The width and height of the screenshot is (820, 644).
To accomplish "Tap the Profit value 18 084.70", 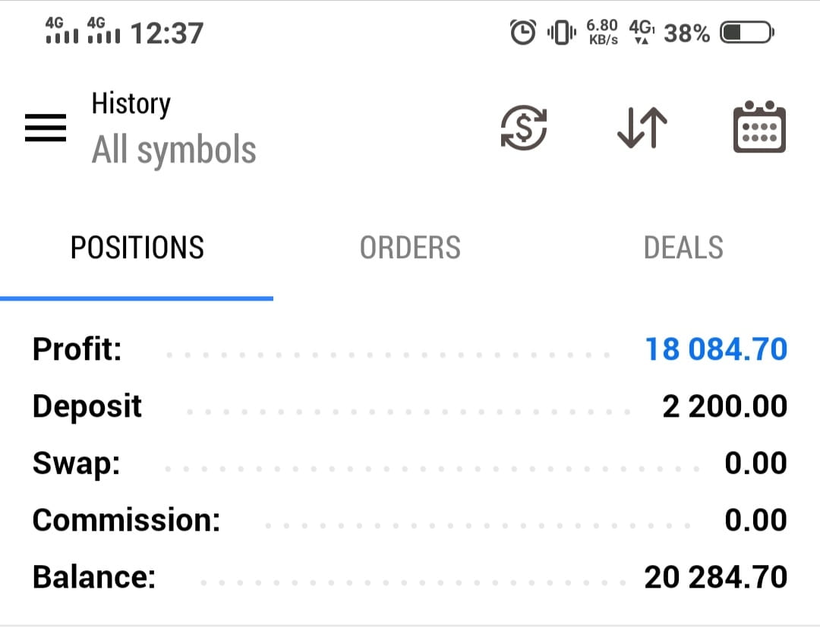I will pyautogui.click(x=716, y=349).
